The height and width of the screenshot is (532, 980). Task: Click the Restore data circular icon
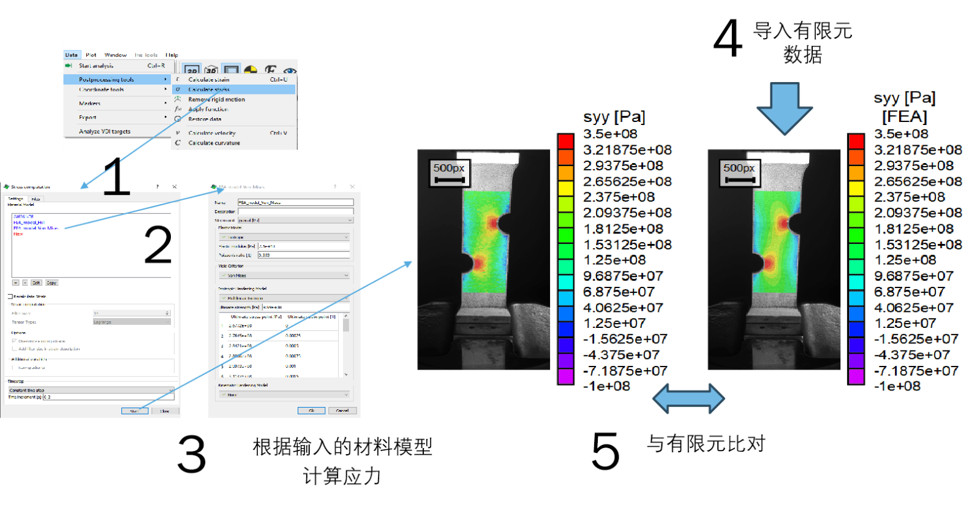click(178, 119)
